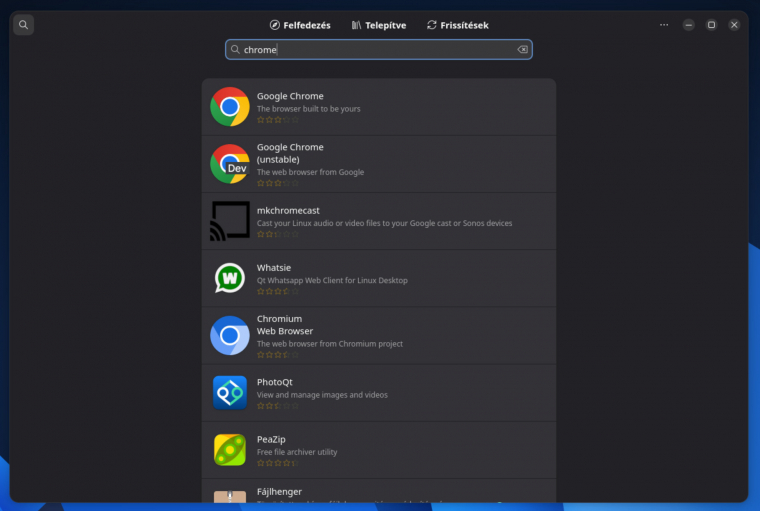Click 'The browser built to be yours' text

(x=309, y=109)
